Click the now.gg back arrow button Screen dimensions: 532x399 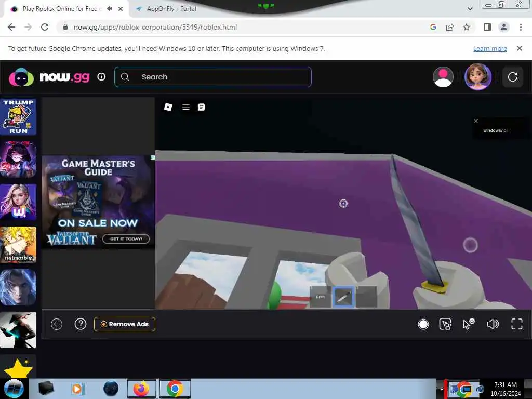[x=57, y=324]
